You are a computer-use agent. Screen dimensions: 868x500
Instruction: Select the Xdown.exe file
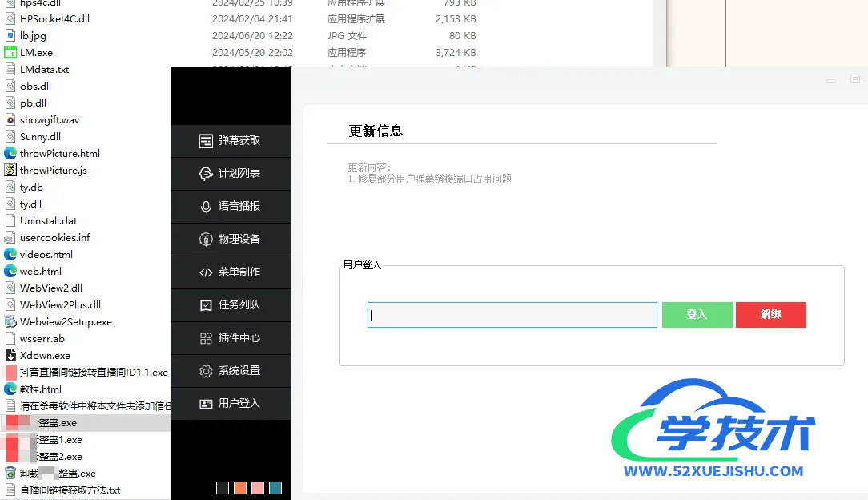45,356
